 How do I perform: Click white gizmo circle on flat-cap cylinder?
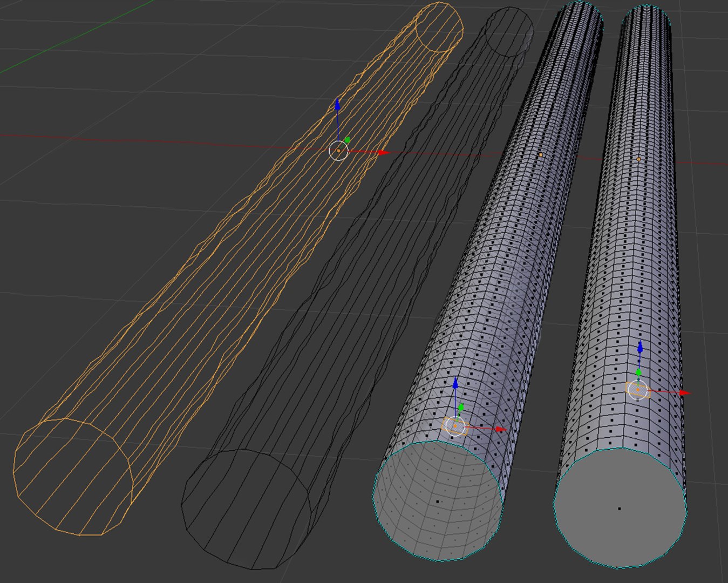coord(638,389)
